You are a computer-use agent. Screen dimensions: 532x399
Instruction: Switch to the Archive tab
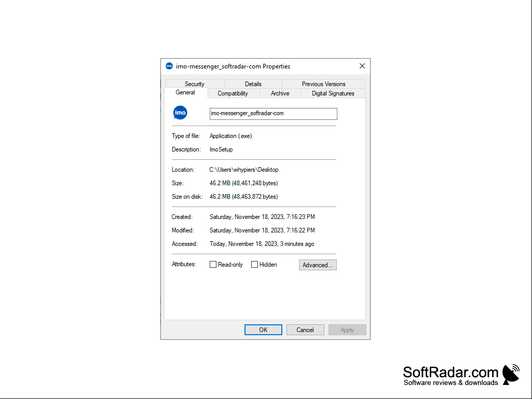(x=280, y=93)
